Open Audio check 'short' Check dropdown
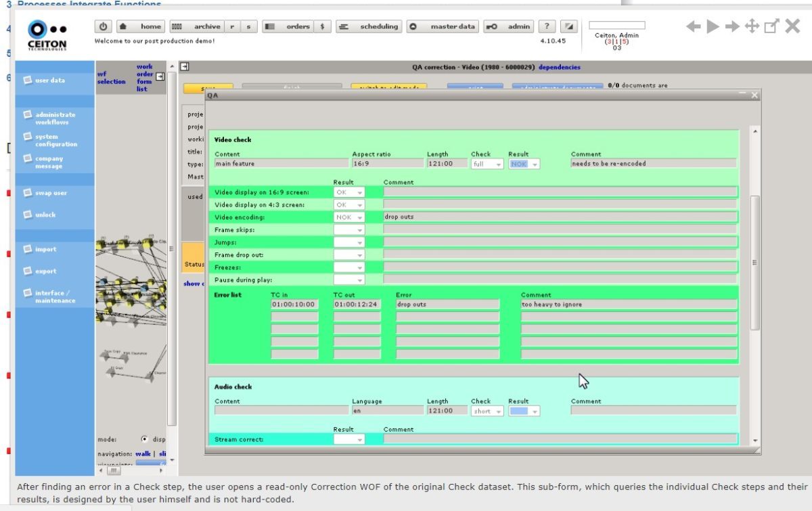Screen dimensions: 812x511 point(487,411)
